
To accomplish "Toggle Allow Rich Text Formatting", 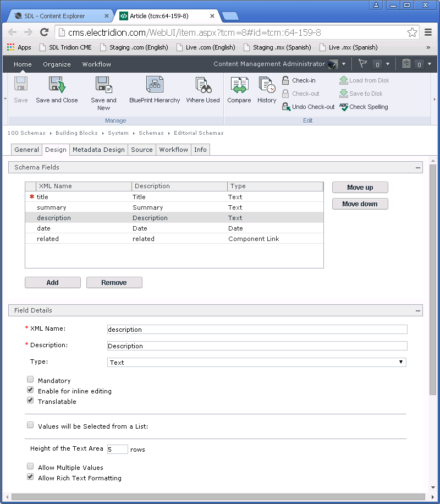I will 31,478.
